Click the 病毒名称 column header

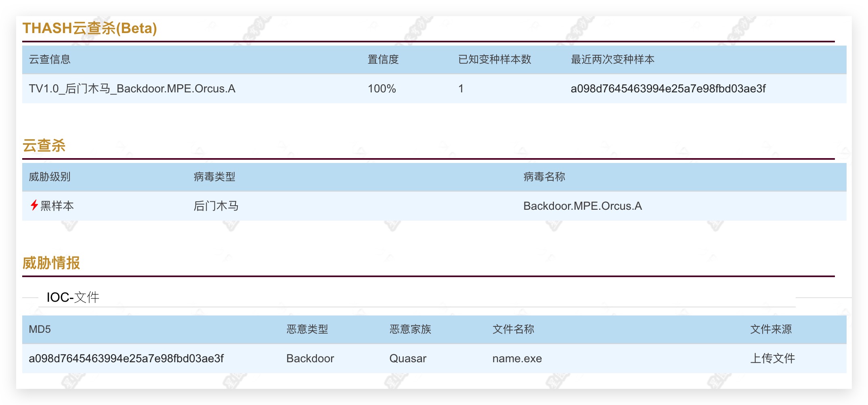(544, 177)
